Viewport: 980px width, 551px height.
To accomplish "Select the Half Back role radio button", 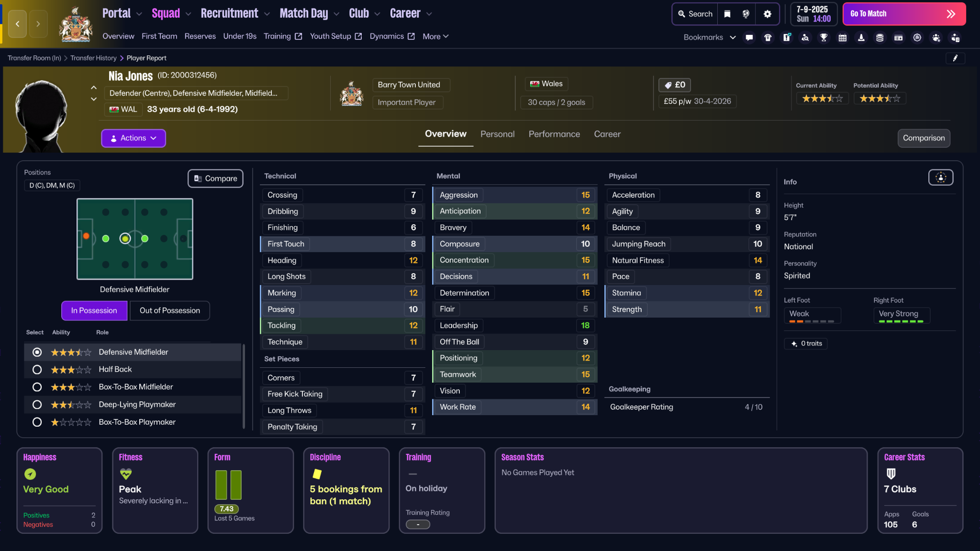I will (x=37, y=369).
